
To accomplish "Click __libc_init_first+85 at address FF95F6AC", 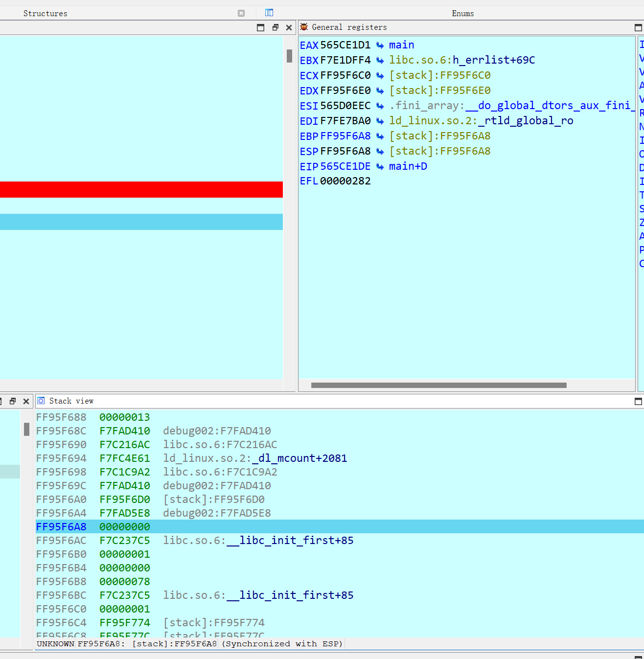I will tap(290, 541).
